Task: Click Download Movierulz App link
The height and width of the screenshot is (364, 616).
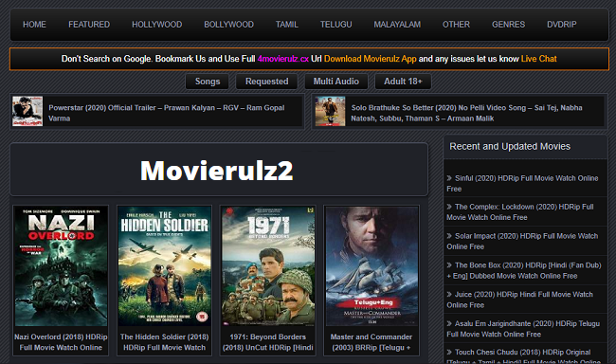Action: 370,59
